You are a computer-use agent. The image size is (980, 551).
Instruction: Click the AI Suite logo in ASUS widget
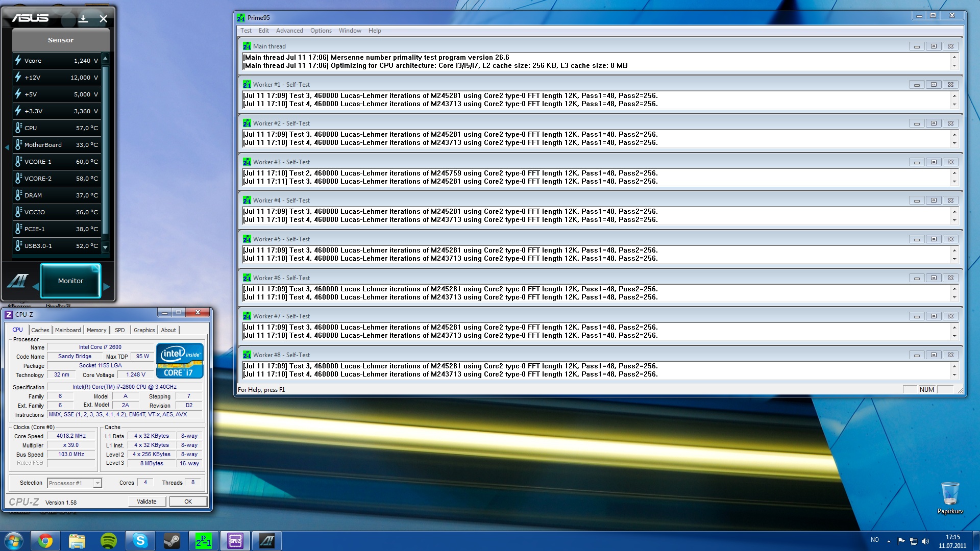pos(17,281)
